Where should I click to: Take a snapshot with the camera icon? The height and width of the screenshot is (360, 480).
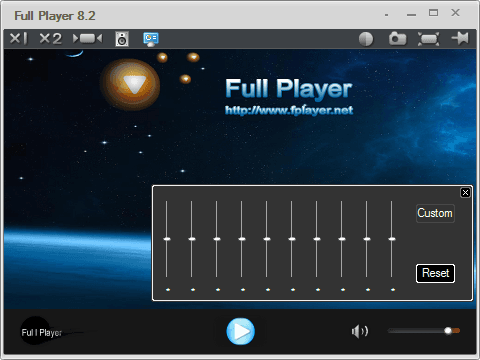click(397, 39)
